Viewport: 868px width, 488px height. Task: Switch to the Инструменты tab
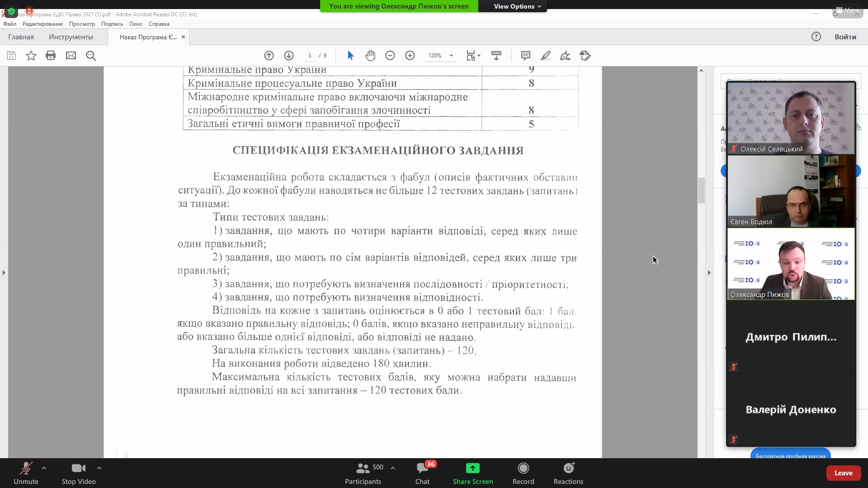[71, 37]
